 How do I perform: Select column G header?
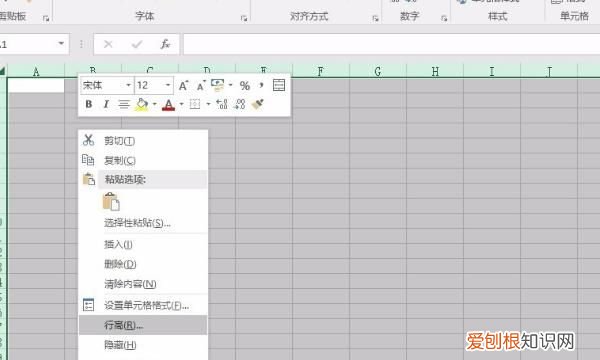(378, 71)
